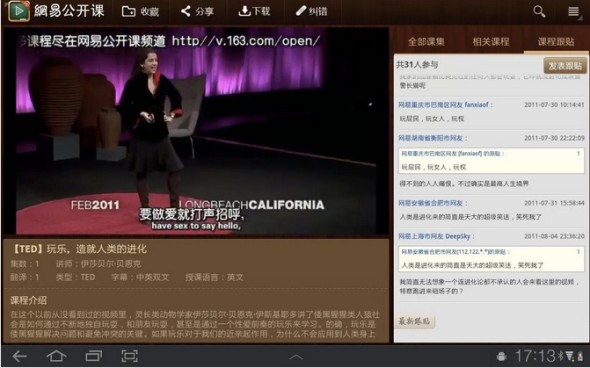Open search with the magnifier icon
The height and width of the screenshot is (368, 590).
pos(539,11)
